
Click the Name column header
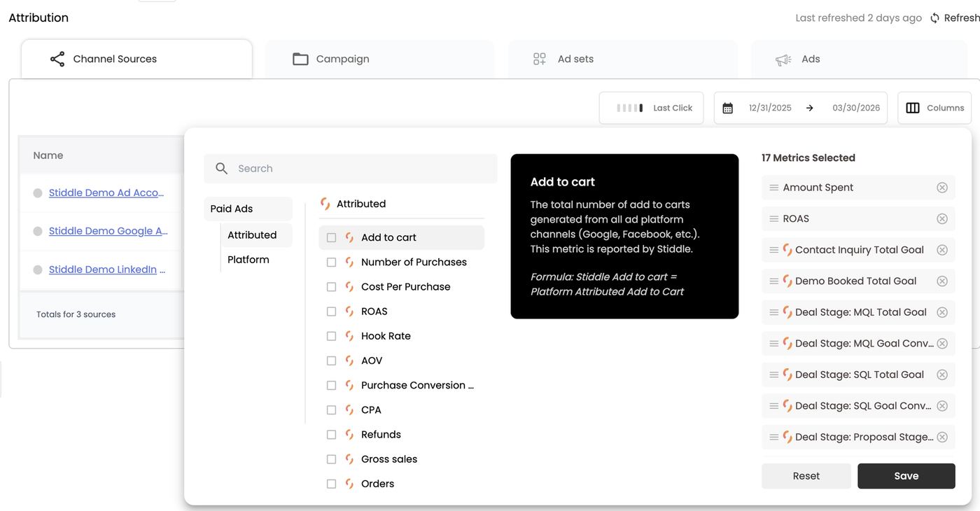[x=48, y=155]
